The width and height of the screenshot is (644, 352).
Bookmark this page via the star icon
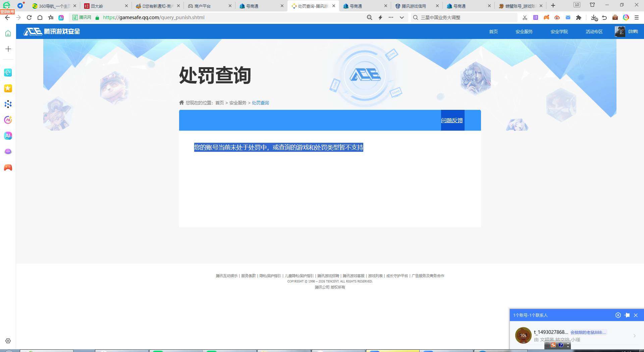click(x=51, y=17)
